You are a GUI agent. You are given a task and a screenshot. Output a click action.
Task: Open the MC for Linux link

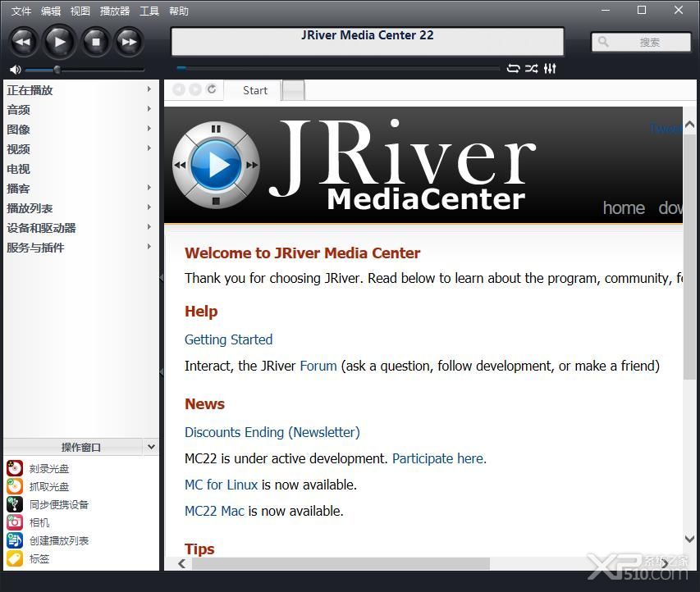tap(222, 485)
